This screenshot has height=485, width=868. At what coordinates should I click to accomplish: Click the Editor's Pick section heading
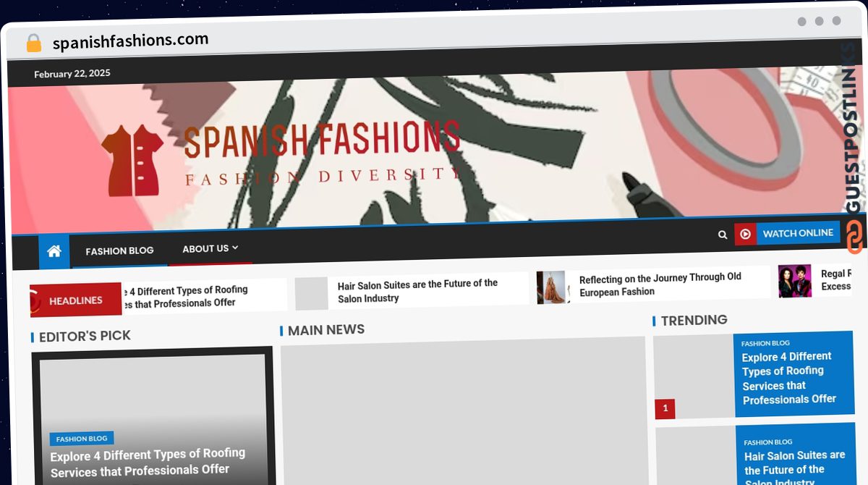[x=85, y=336]
